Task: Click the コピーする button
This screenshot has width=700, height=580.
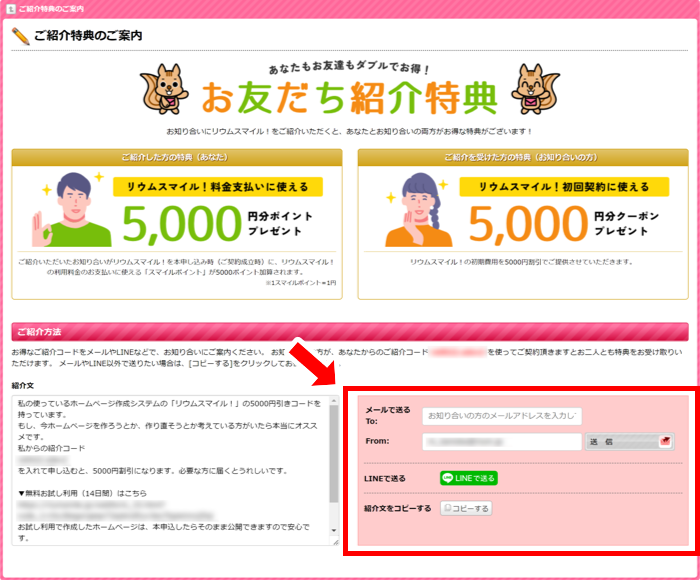Action: (x=466, y=509)
